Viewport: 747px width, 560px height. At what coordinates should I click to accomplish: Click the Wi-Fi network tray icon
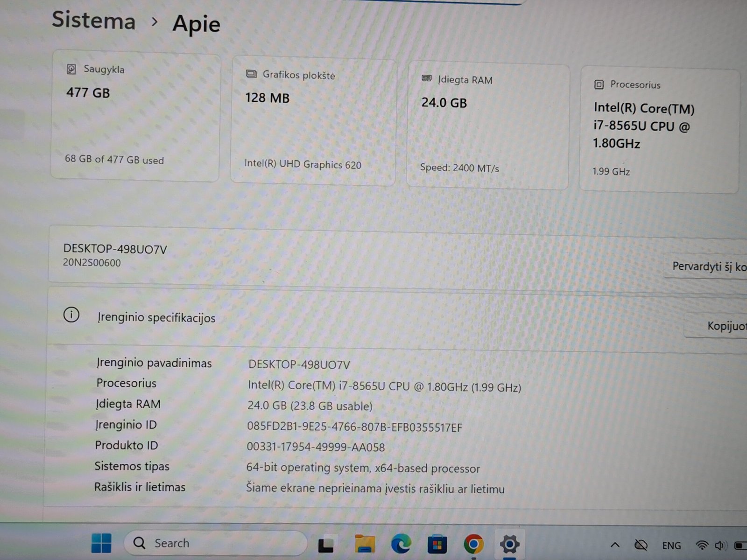[701, 546]
